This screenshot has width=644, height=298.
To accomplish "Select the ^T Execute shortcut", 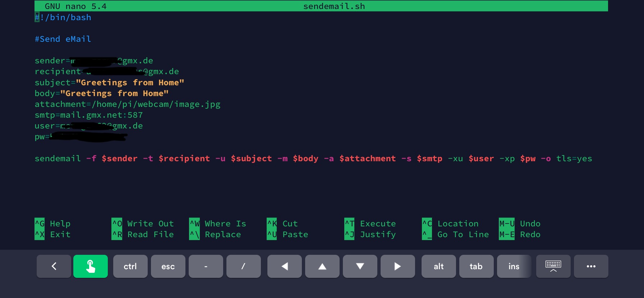I will (x=370, y=223).
